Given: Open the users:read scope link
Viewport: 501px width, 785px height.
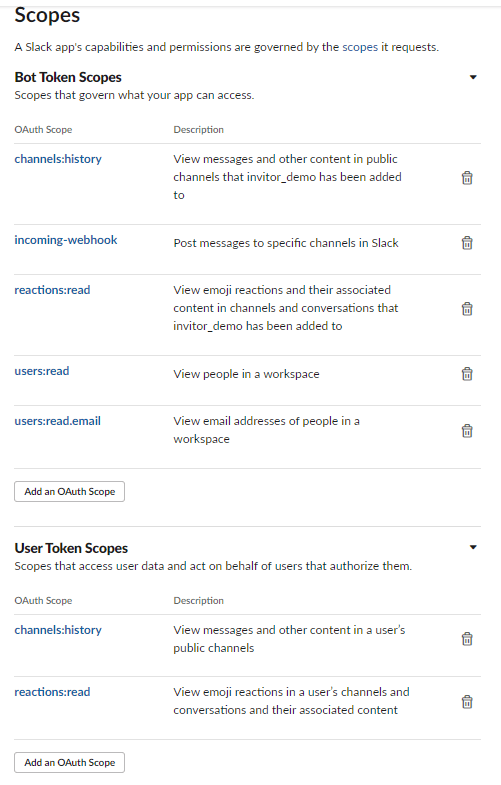Looking at the screenshot, I should click(42, 371).
